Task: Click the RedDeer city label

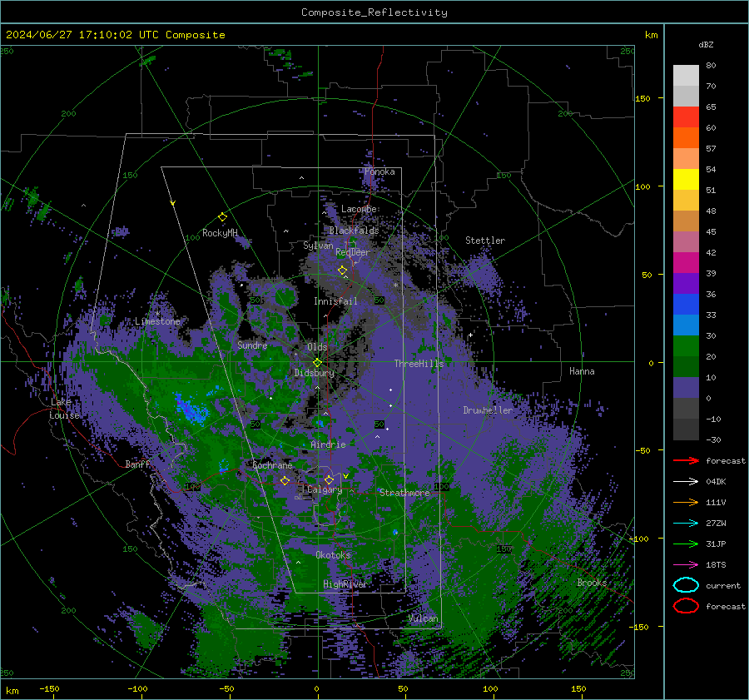Action: click(353, 252)
